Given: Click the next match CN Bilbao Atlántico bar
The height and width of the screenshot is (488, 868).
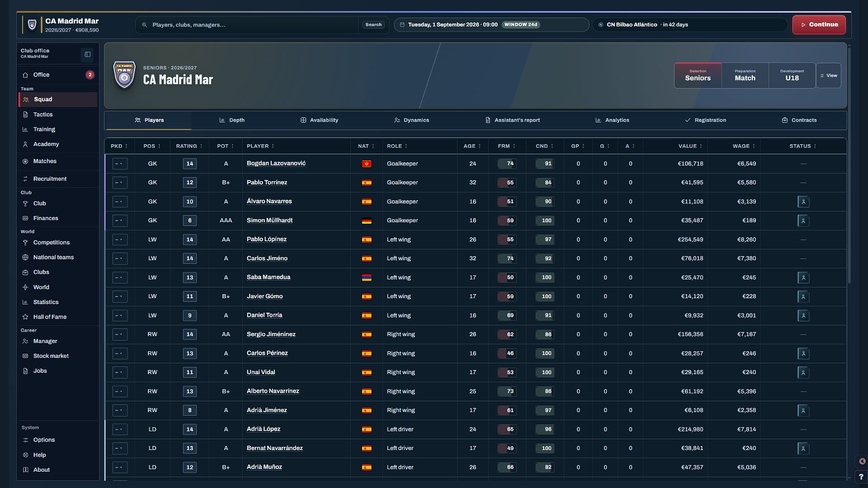Looking at the screenshot, I should (690, 25).
